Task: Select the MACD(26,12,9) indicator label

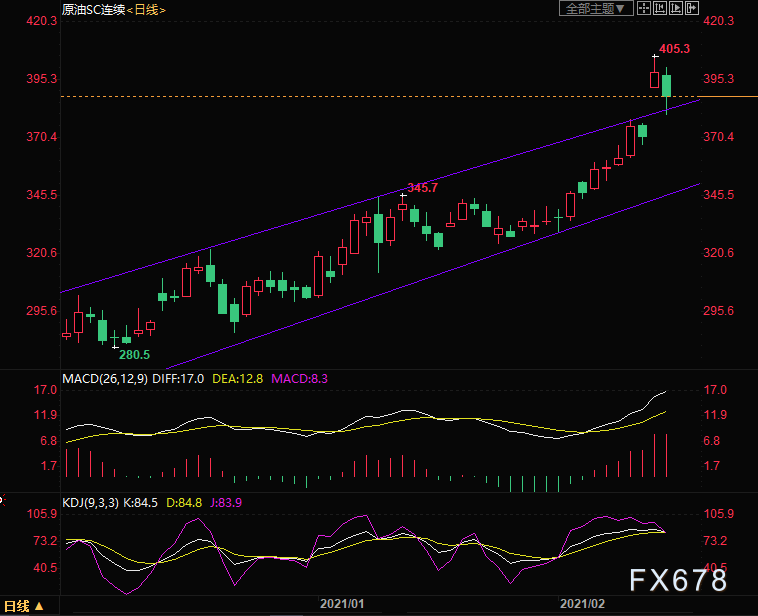Action: [x=105, y=379]
